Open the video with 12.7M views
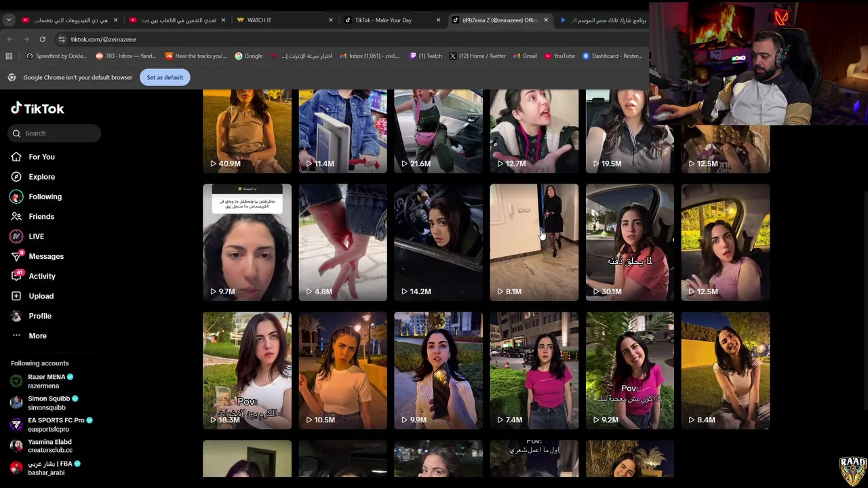 [534, 131]
